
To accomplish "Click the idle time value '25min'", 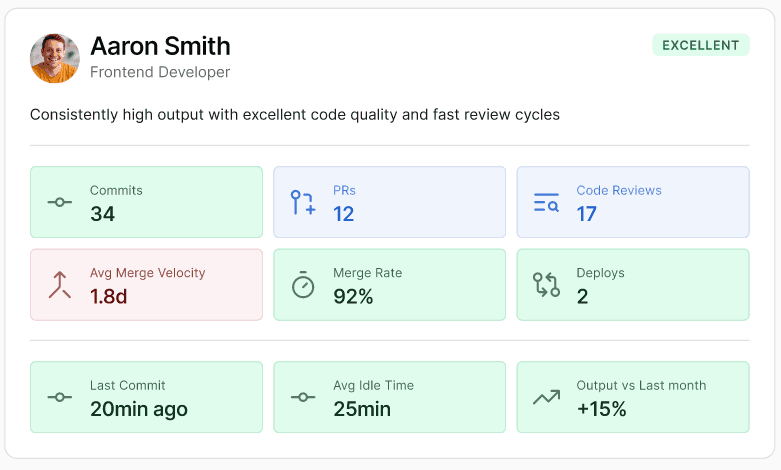I will 362,409.
